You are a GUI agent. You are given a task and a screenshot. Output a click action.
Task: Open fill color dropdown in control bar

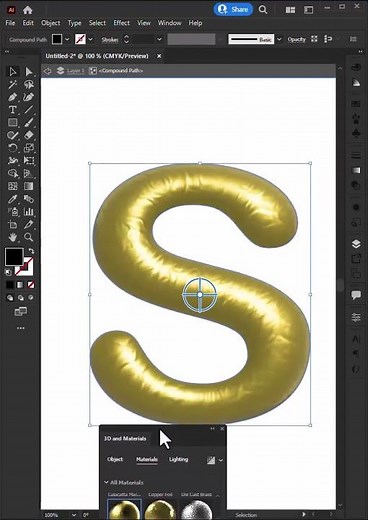tap(67, 39)
